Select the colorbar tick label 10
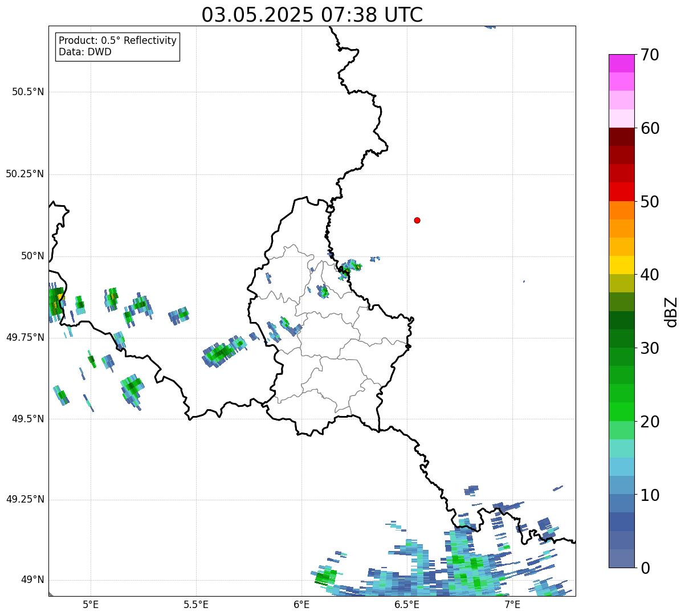 [650, 495]
